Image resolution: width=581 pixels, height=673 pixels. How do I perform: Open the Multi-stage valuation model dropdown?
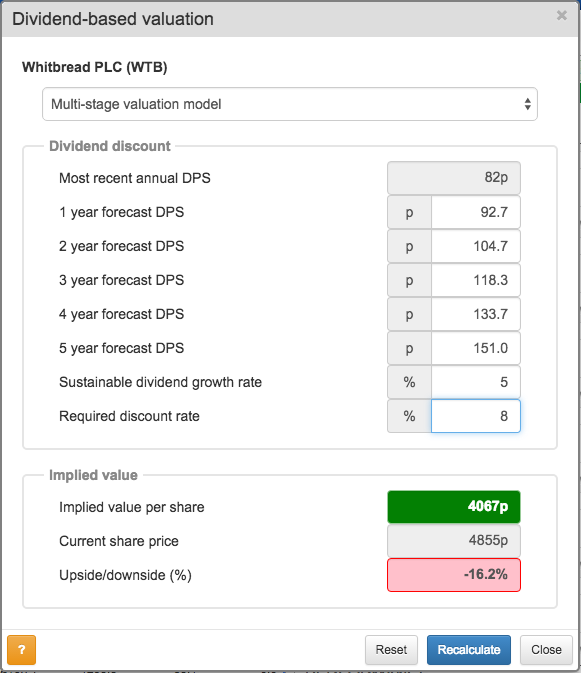290,104
